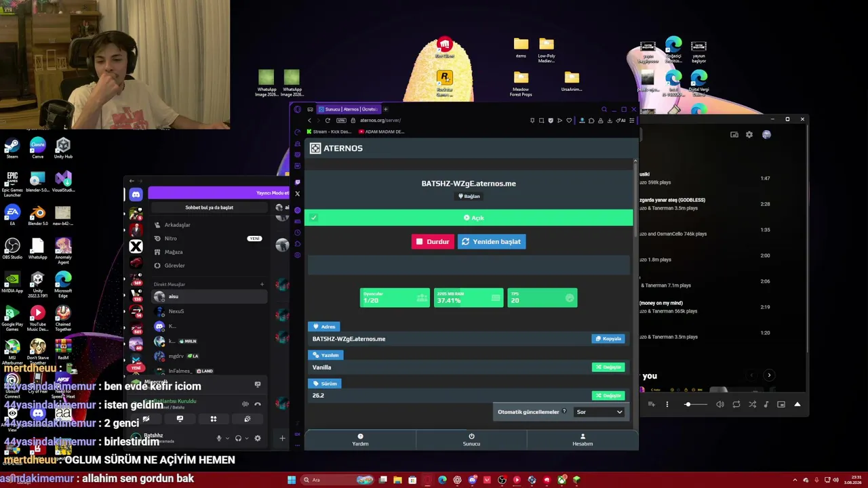Go to the next carousel page arrow
Image resolution: width=868 pixels, height=488 pixels.
click(769, 375)
